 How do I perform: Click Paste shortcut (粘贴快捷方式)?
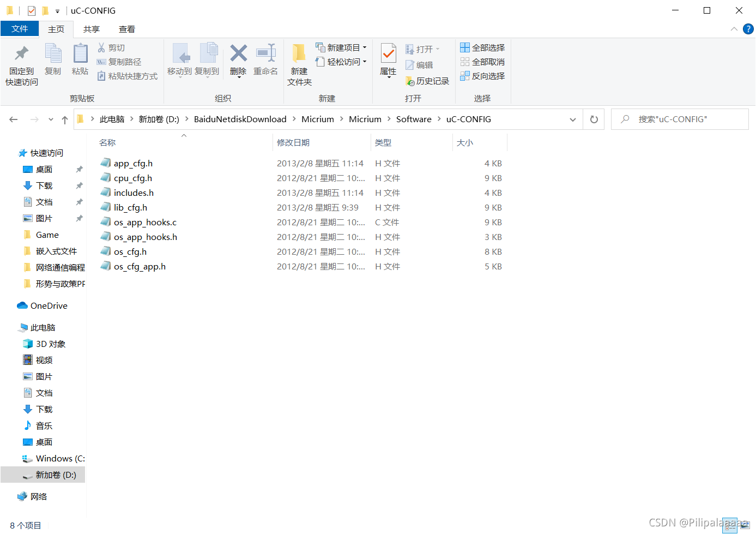coord(128,76)
